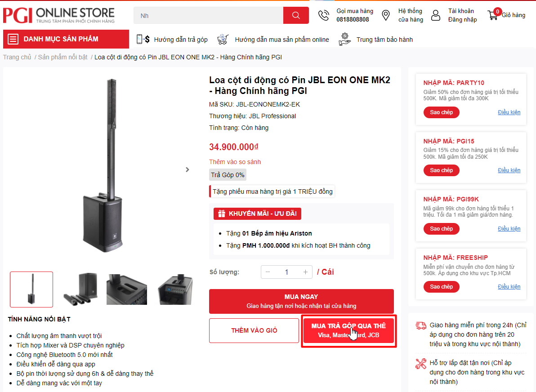Open the installment guide phone-dollar icon
536x392 pixels.
(x=143, y=39)
